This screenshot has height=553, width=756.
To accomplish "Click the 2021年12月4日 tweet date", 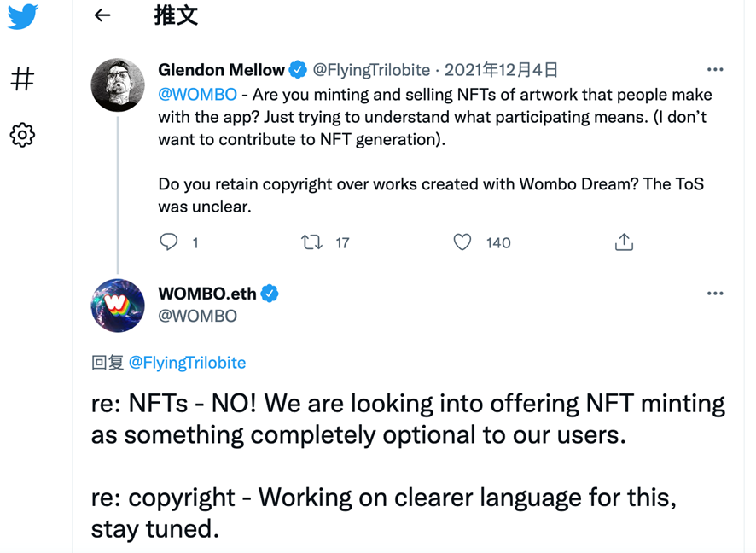I will [x=502, y=70].
